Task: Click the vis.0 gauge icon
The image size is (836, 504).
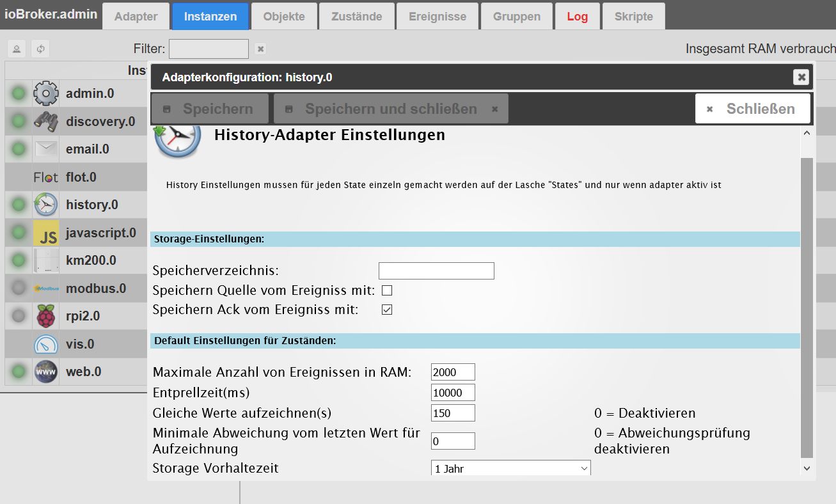Action: pos(45,344)
